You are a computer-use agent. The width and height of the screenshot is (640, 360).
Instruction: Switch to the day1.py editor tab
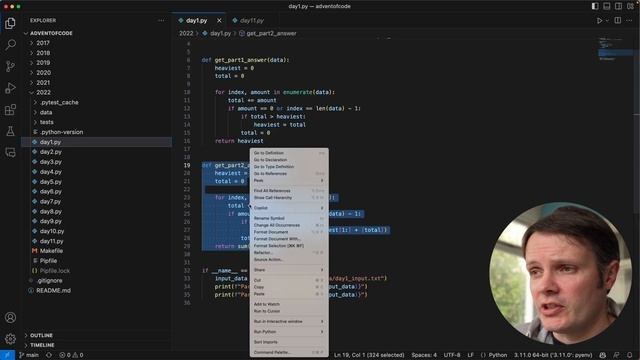click(196, 20)
